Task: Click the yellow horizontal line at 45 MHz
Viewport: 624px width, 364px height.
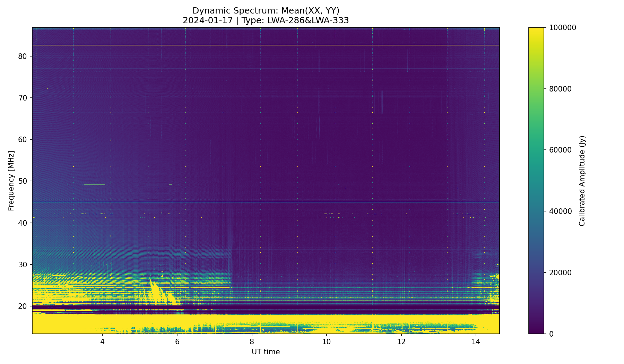Action: (x=266, y=202)
